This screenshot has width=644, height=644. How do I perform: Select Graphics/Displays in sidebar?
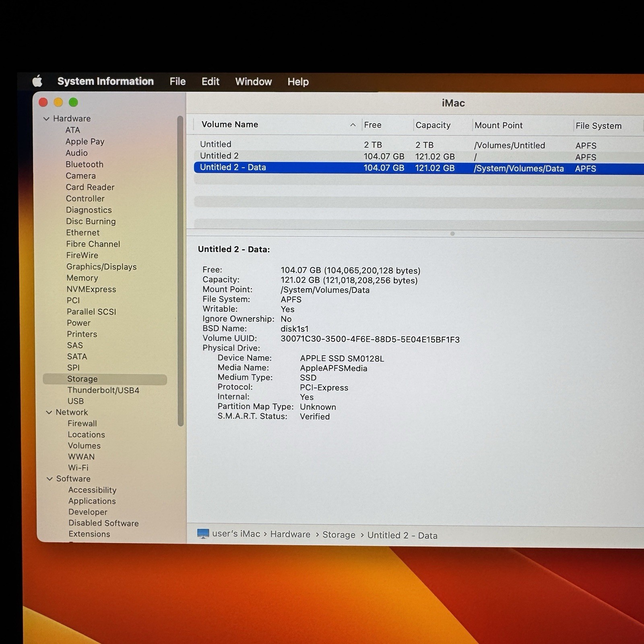coord(101,266)
